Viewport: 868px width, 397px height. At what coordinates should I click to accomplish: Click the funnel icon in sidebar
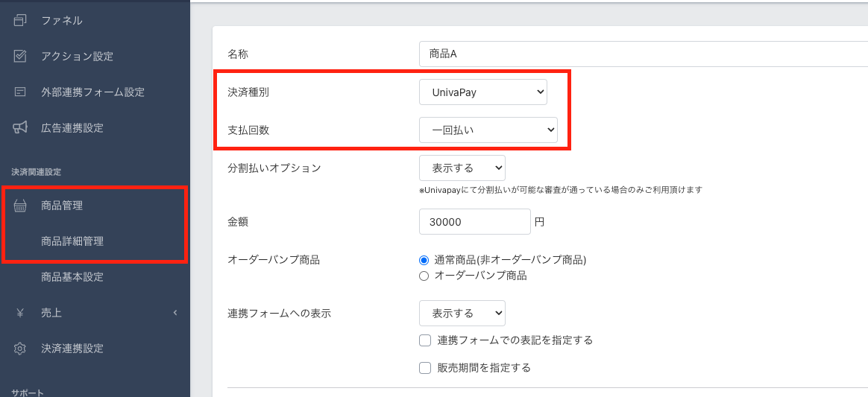[20, 20]
